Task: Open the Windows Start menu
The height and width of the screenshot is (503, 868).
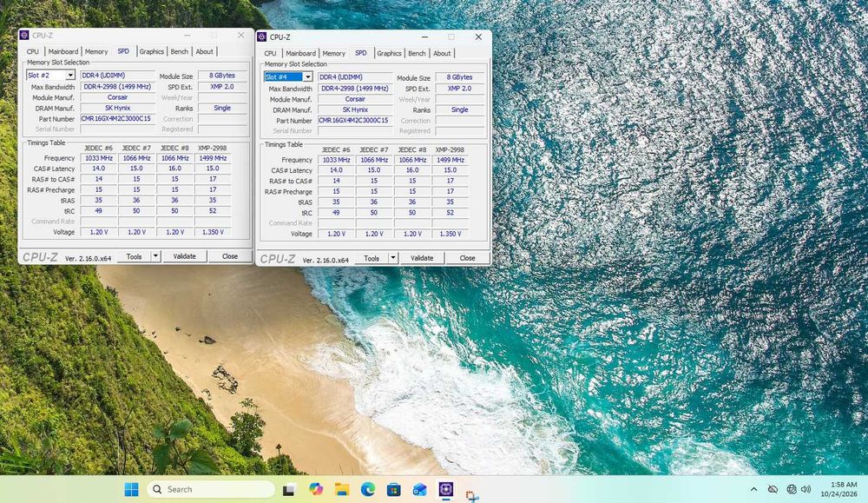Action: (131, 489)
